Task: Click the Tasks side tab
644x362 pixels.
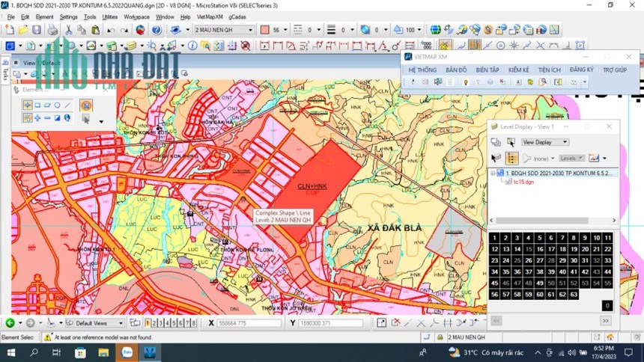Action: [x=5, y=70]
